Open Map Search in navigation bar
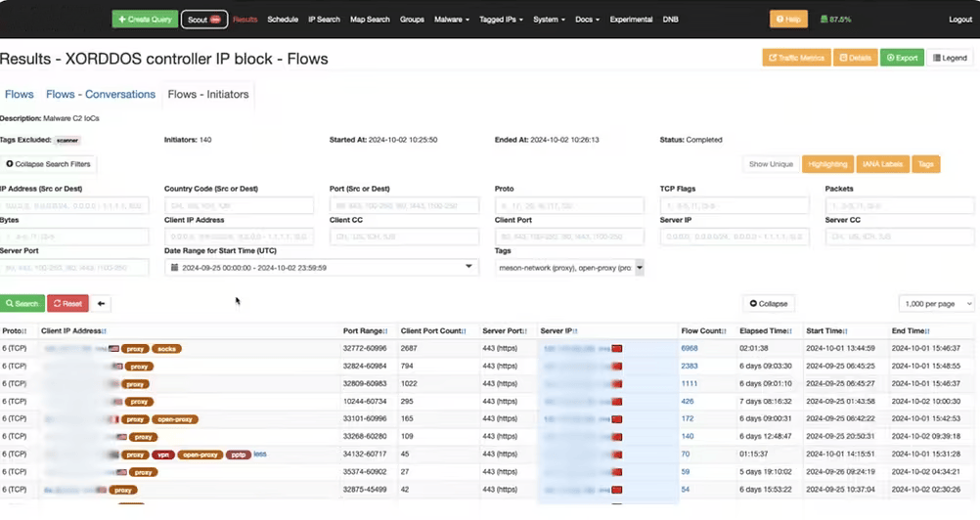 (x=371, y=20)
